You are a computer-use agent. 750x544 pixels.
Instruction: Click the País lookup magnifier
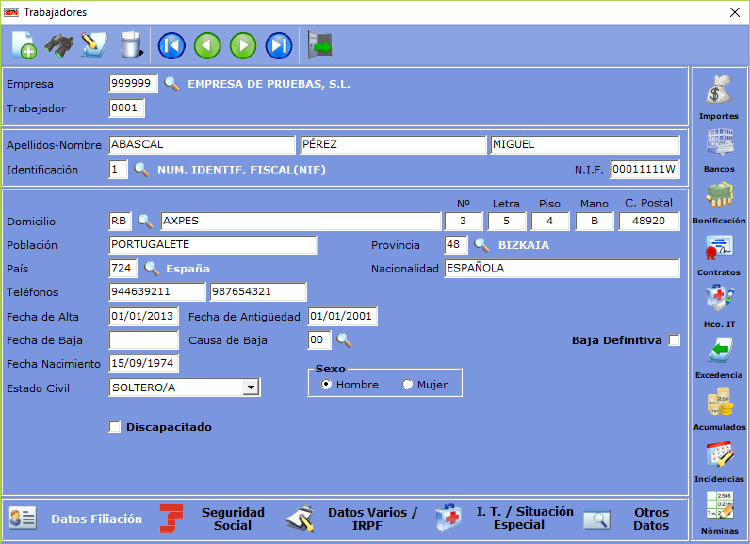coord(152,268)
